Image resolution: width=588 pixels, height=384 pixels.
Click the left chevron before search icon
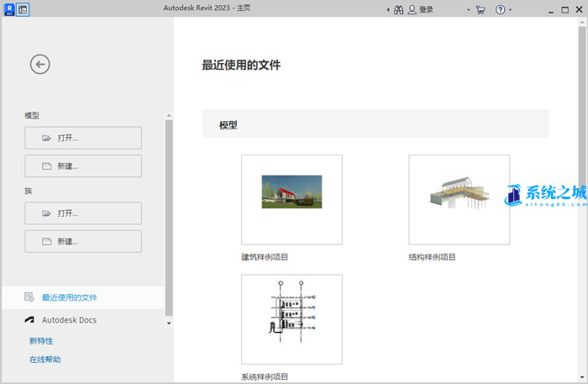click(388, 10)
